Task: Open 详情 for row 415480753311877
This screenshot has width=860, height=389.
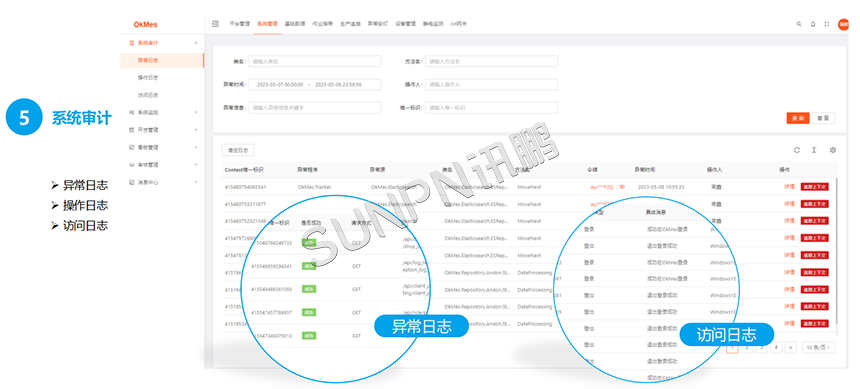Action: coord(789,204)
